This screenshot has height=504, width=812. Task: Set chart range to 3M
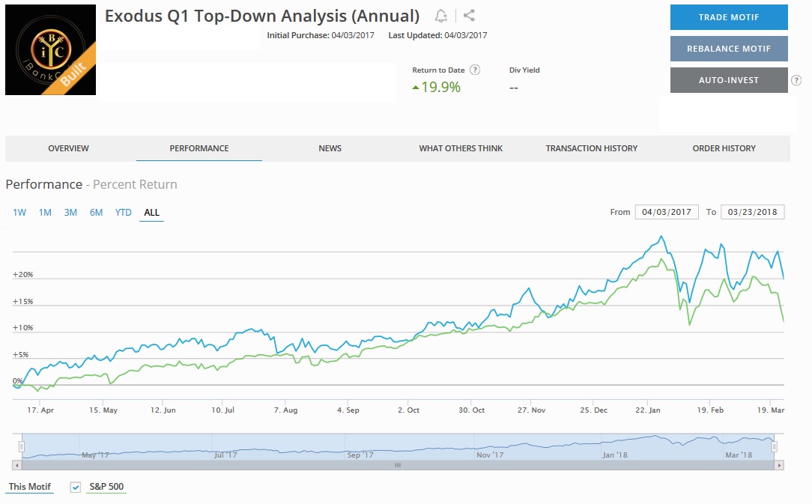[70, 213]
